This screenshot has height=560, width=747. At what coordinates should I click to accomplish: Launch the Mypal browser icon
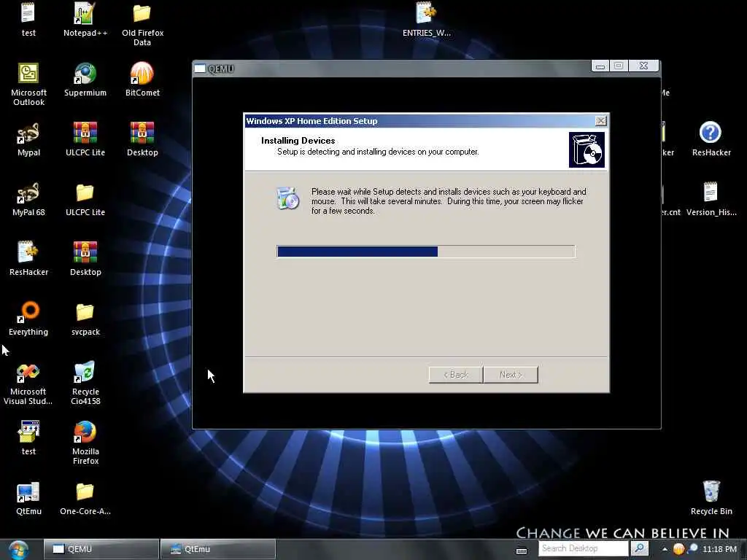28,133
